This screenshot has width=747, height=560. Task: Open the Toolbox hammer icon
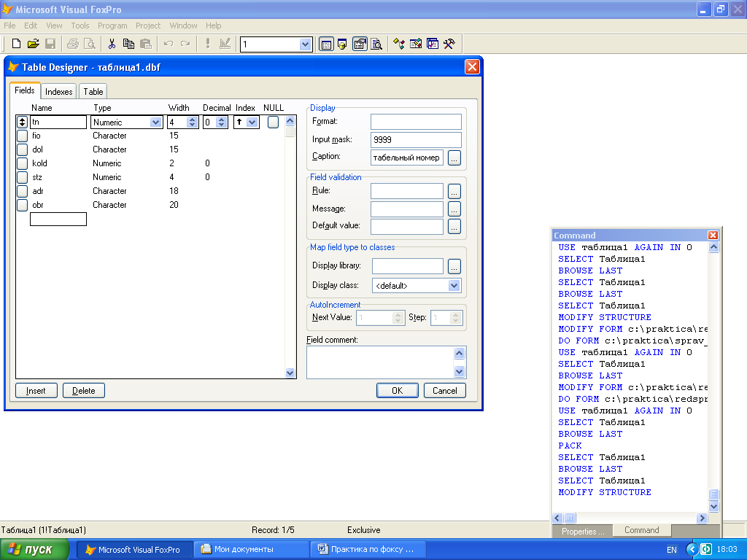pos(449,44)
